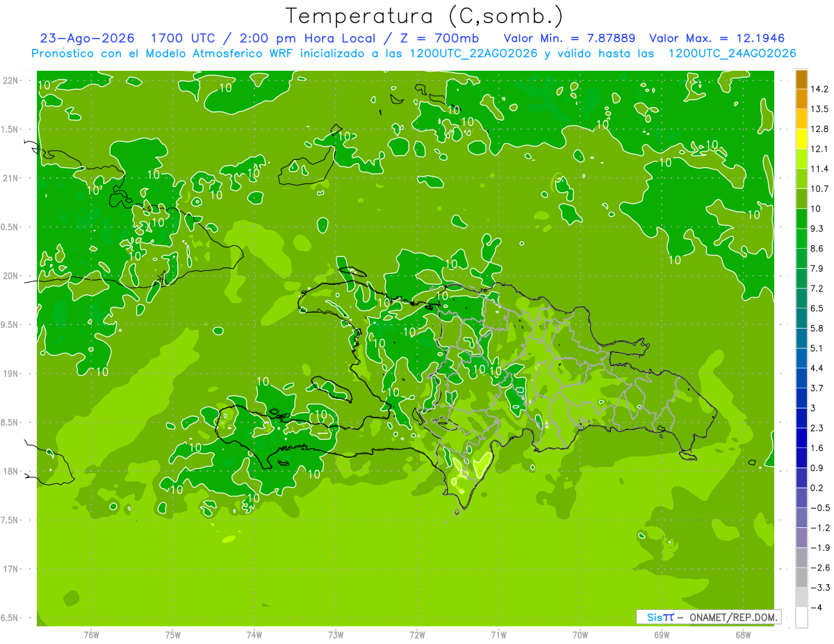Click the "7.9" colorbar label
The width and height of the screenshot is (834, 644).
[817, 269]
